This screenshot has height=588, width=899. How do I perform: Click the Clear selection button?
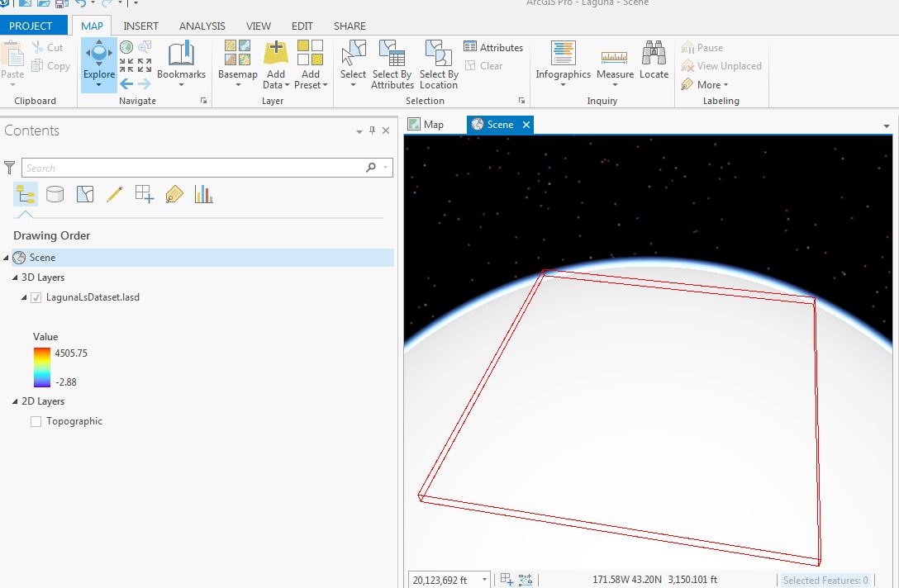(483, 65)
